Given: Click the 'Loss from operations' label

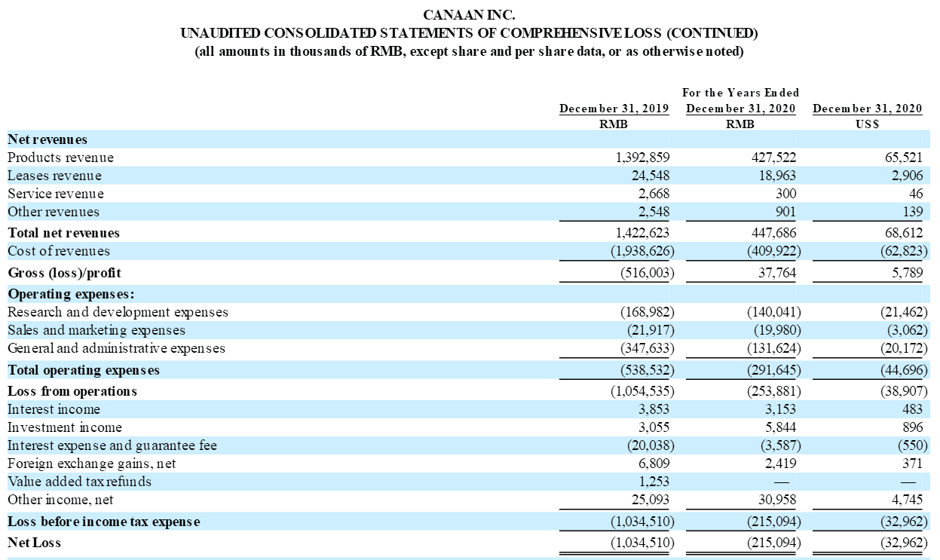Looking at the screenshot, I should pyautogui.click(x=72, y=391).
